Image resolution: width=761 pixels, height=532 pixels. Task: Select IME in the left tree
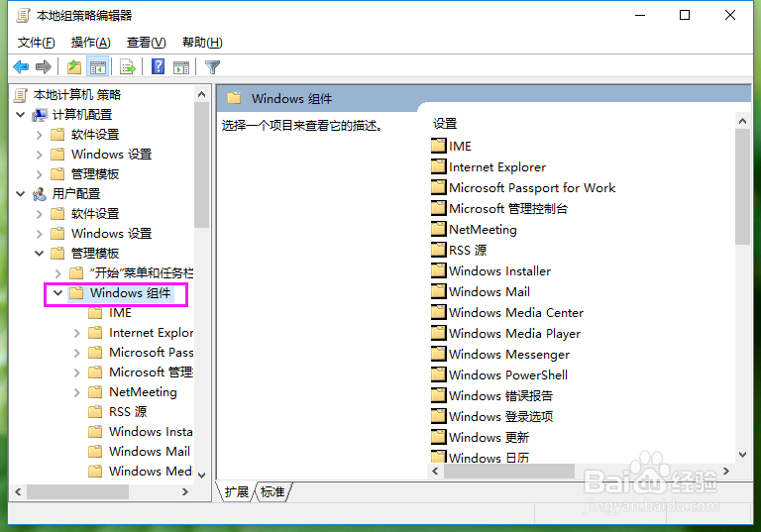click(120, 313)
